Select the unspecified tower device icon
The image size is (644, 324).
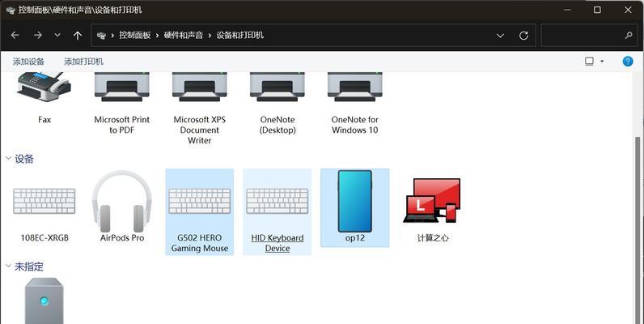[x=44, y=301]
